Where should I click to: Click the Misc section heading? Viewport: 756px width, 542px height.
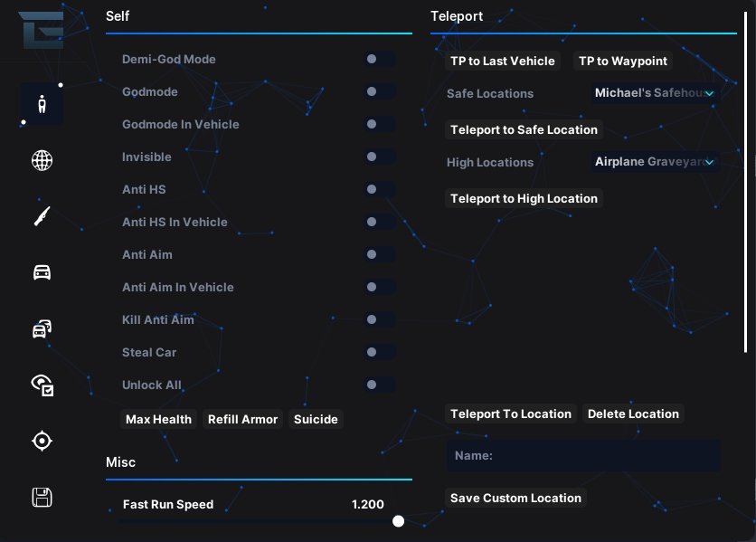point(120,461)
